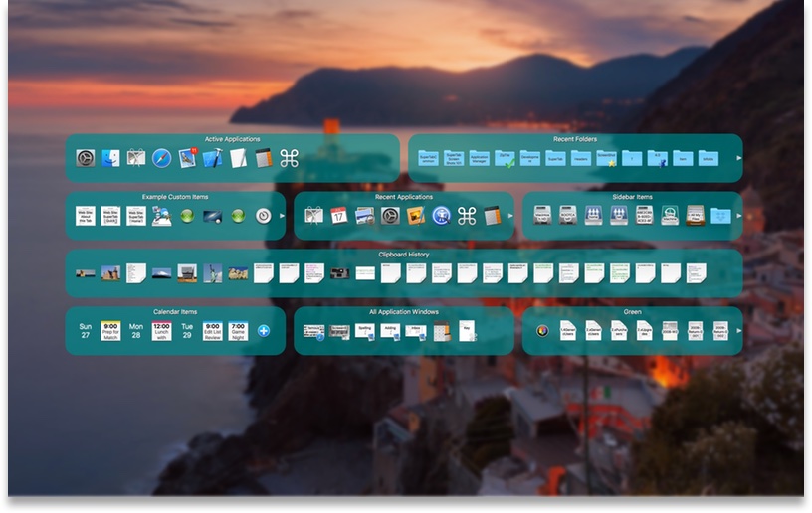Switch to Finder in Active Applications

[110, 158]
